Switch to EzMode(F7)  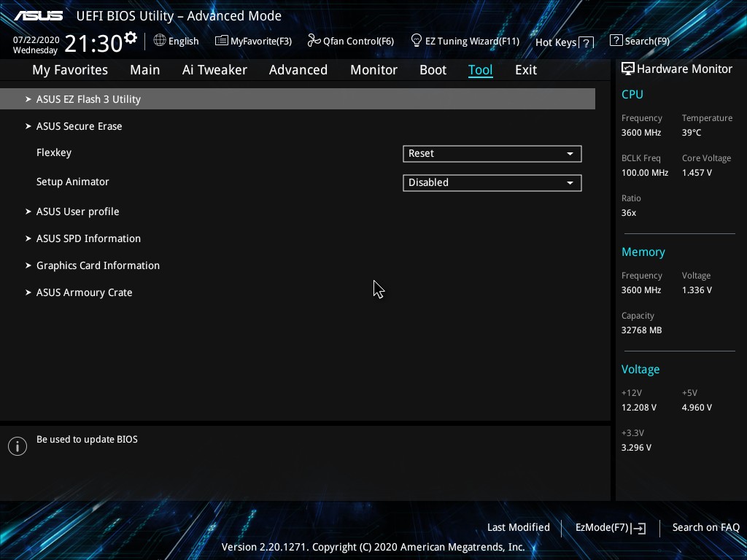tap(610, 527)
